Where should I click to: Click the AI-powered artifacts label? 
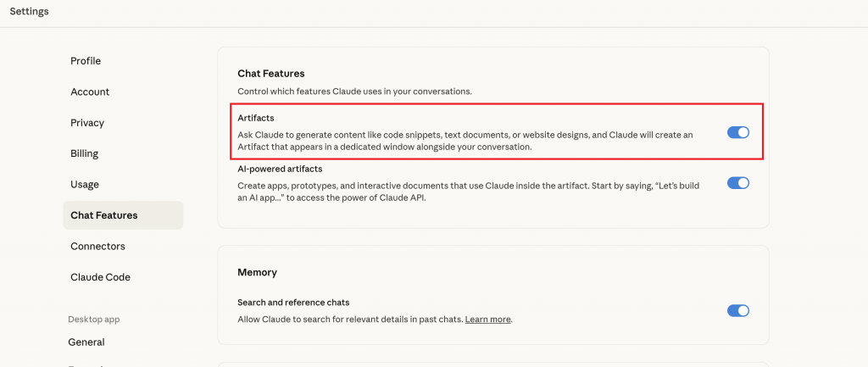click(x=280, y=169)
